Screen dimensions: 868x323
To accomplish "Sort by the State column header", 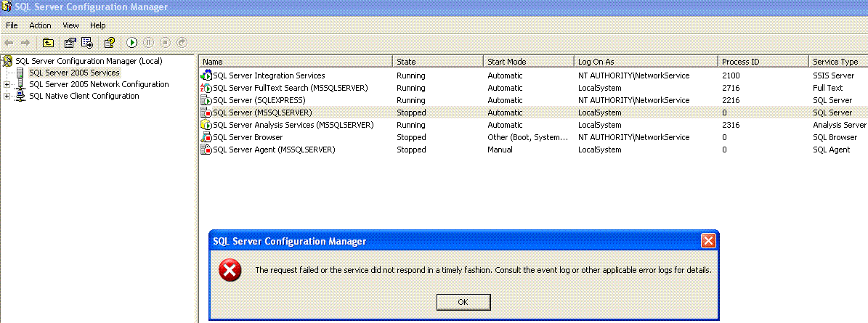I will pos(438,62).
